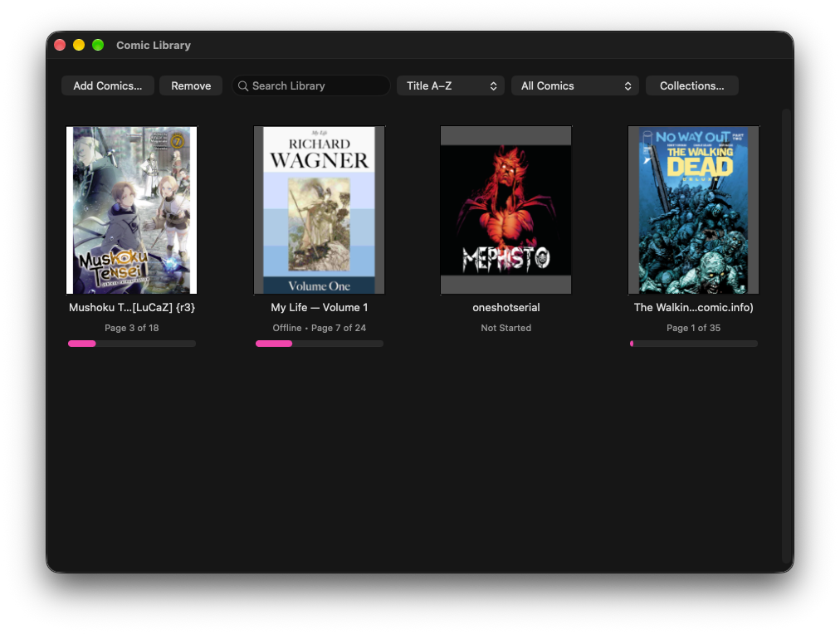
Task: Minimize the Comic Library window
Action: point(79,45)
